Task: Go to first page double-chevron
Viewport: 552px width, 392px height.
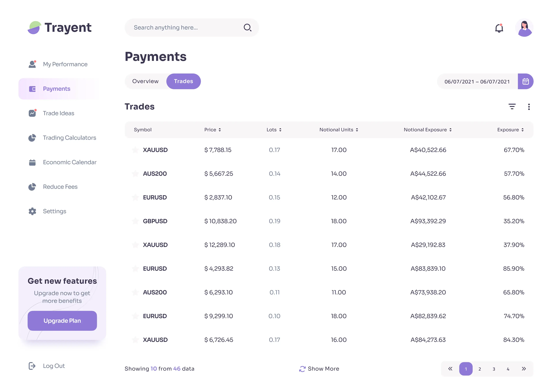Action: (450, 369)
